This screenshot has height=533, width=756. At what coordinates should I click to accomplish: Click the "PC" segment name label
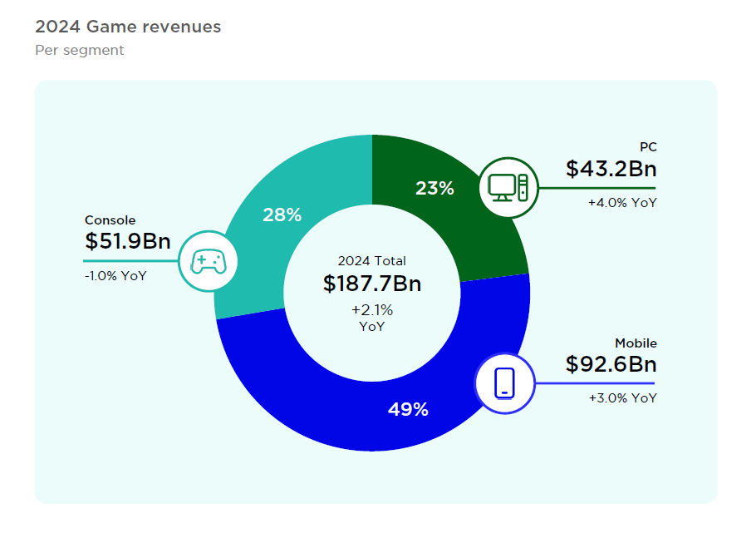click(648, 147)
